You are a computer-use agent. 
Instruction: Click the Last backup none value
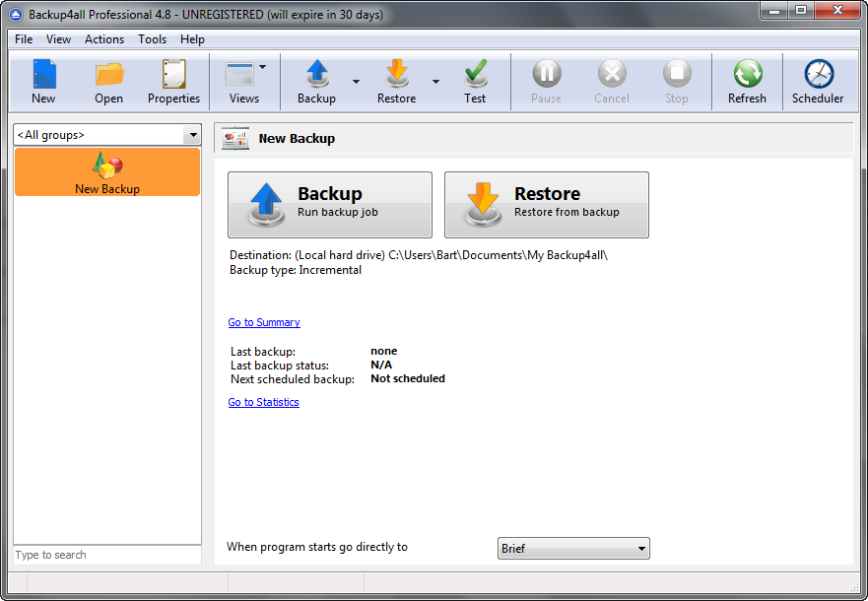click(383, 351)
